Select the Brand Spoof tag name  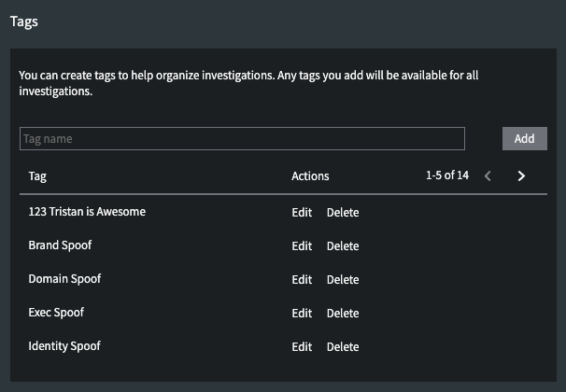coord(60,245)
